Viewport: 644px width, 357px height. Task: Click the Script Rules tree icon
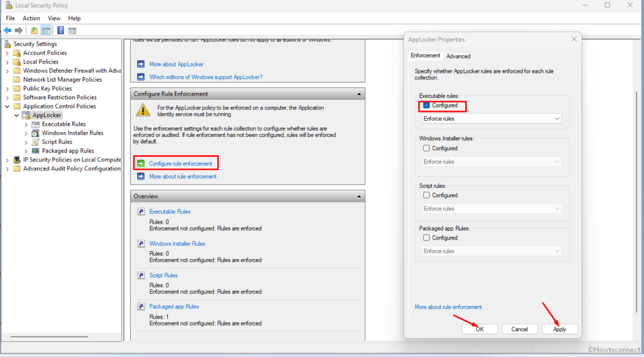tap(36, 142)
